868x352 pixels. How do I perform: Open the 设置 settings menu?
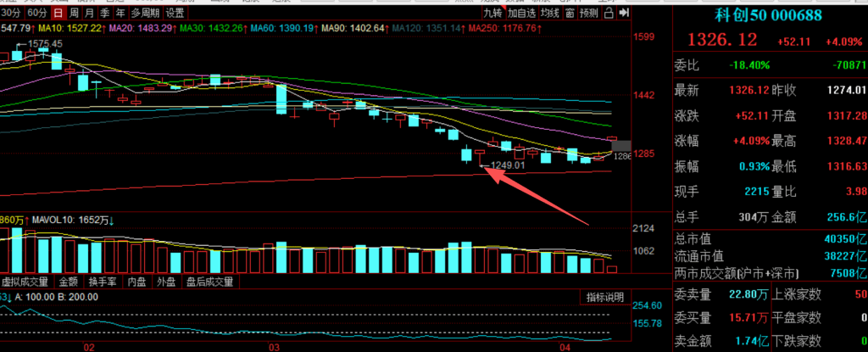(175, 14)
